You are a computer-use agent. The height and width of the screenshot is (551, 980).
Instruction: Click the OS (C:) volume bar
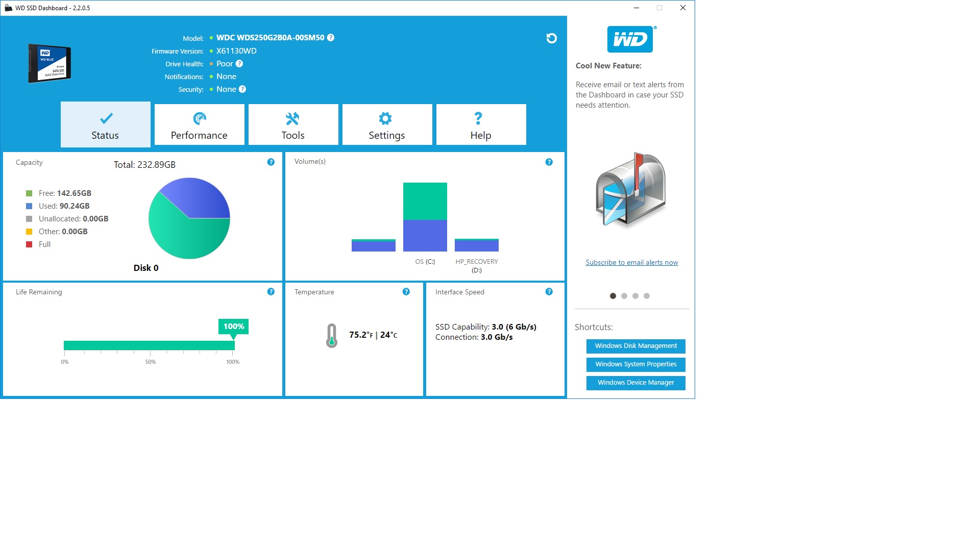pyautogui.click(x=425, y=217)
